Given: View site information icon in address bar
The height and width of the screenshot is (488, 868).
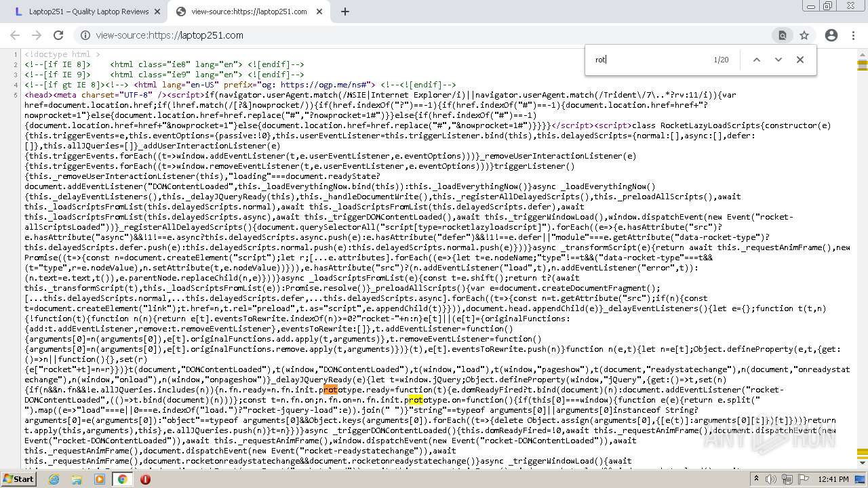Looking at the screenshot, I should tap(85, 35).
